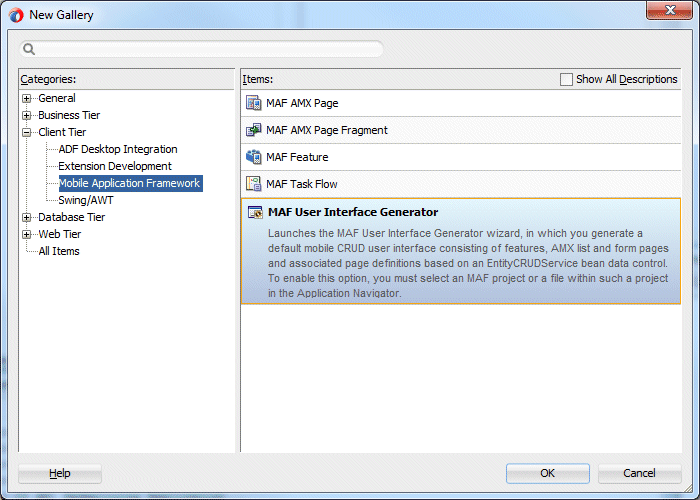Expand the Web Tier category
This screenshot has width=700, height=500.
pyautogui.click(x=27, y=234)
